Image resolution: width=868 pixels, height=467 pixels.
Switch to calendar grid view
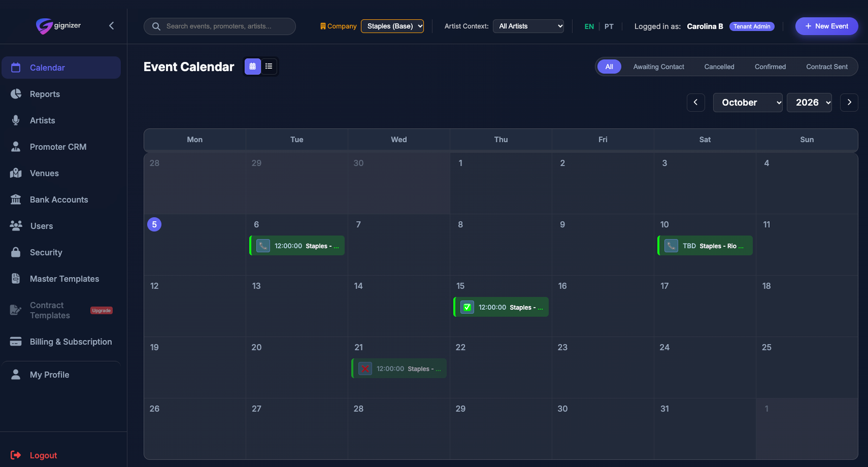pos(253,66)
